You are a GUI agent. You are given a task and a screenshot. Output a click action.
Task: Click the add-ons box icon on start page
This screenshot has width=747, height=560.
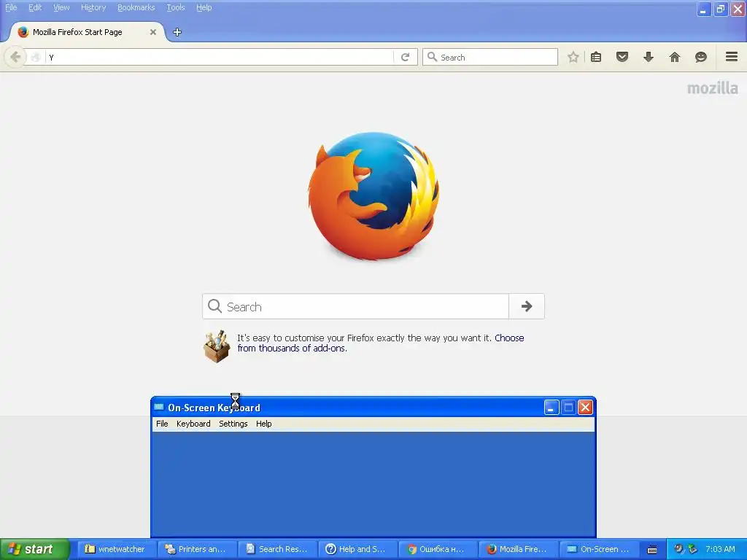[x=217, y=346]
